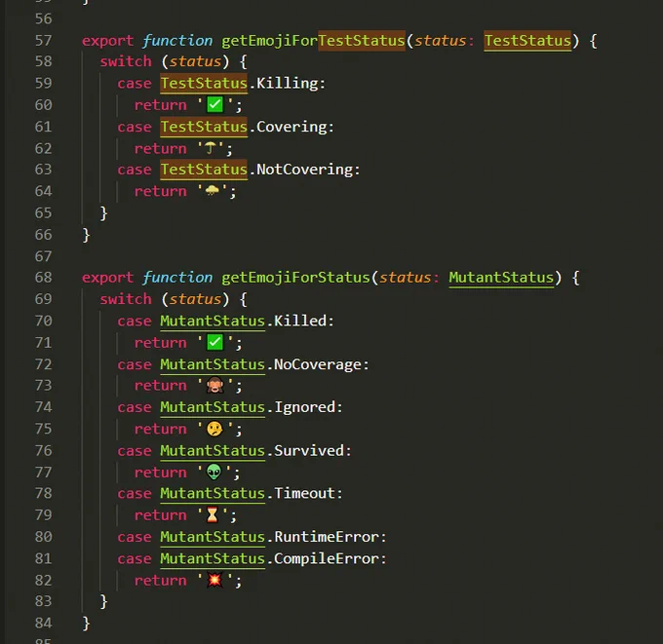Click the MutantStatus type annotation on line 68
663x644 pixels.
[x=501, y=278]
